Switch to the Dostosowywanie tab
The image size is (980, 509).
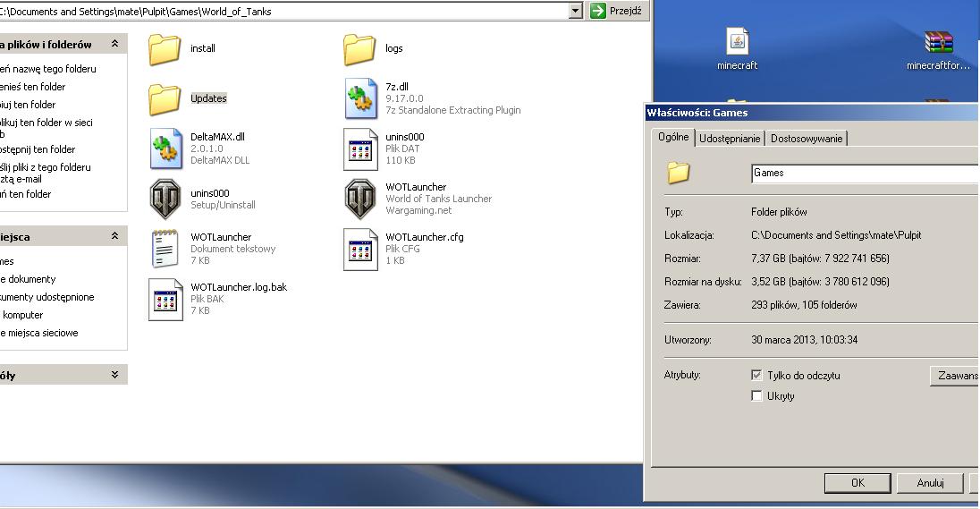[x=807, y=139]
